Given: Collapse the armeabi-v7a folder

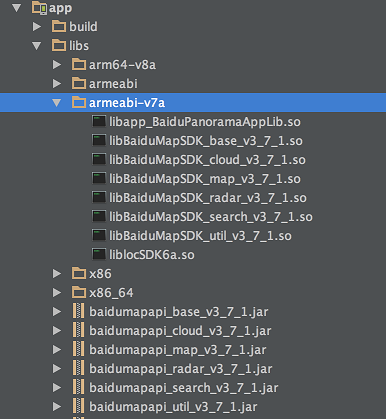Looking at the screenshot, I should coord(57,103).
